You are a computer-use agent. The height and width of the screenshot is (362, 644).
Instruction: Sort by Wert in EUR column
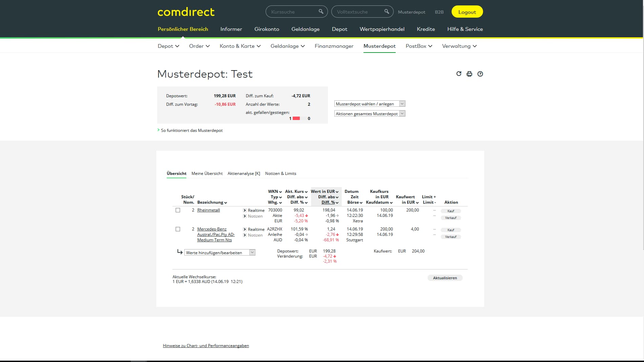coord(325,192)
